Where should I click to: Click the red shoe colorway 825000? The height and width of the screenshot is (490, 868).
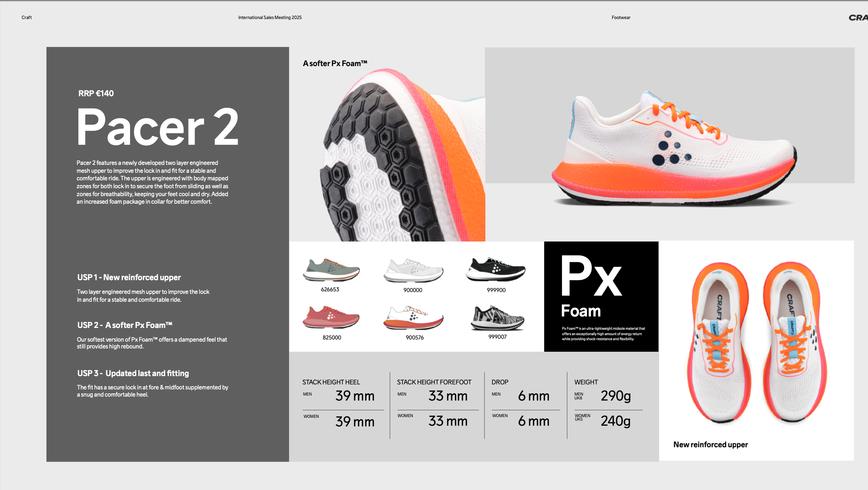click(331, 318)
